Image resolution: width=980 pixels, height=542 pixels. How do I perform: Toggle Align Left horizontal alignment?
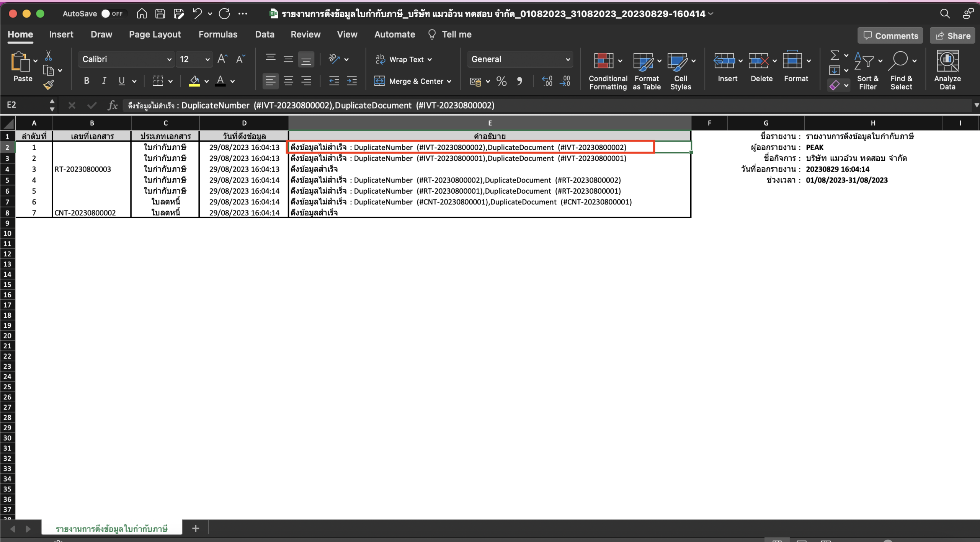pos(270,81)
